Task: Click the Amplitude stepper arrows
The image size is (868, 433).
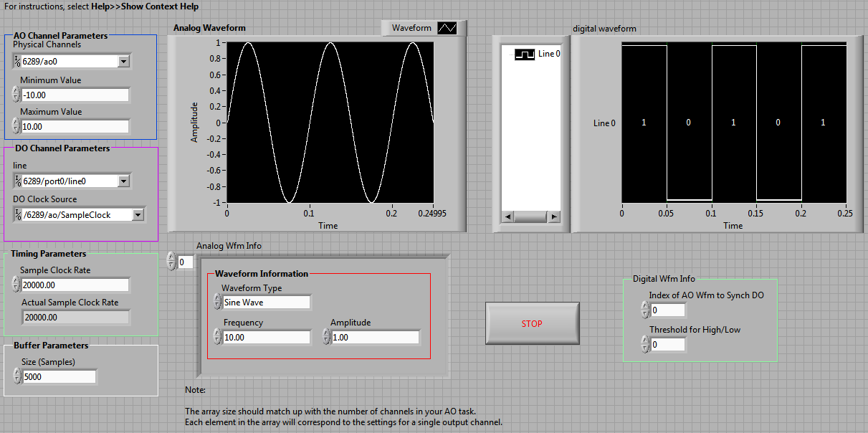Action: [x=327, y=337]
